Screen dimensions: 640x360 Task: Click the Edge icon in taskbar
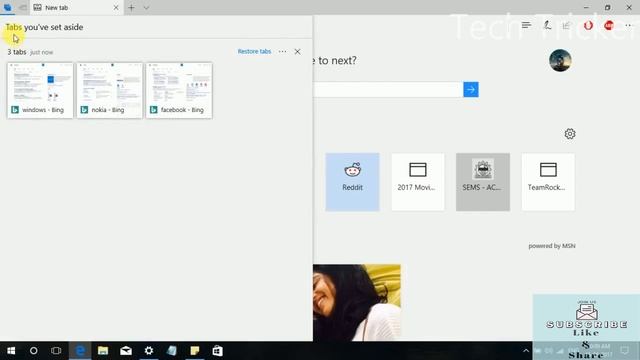pyautogui.click(x=80, y=351)
